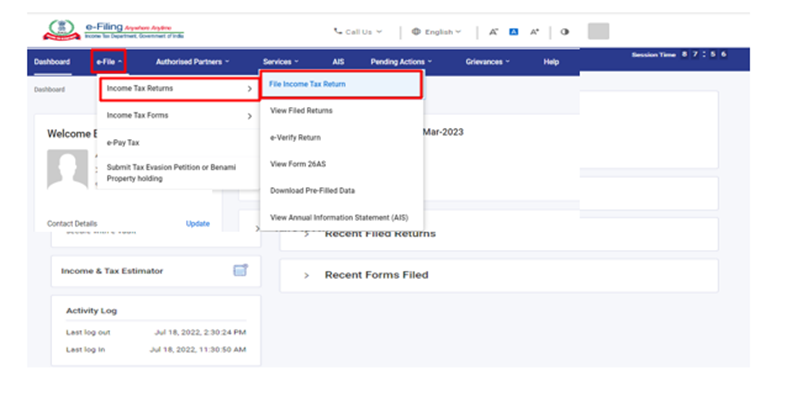The image size is (787, 397).
Task: Open the Income Tax Forms submenu
Action: [179, 115]
